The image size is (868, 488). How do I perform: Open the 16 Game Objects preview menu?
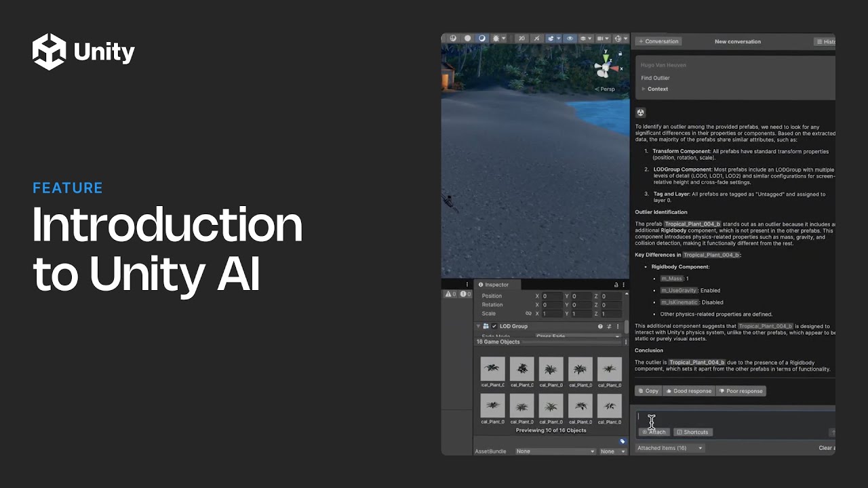[626, 342]
